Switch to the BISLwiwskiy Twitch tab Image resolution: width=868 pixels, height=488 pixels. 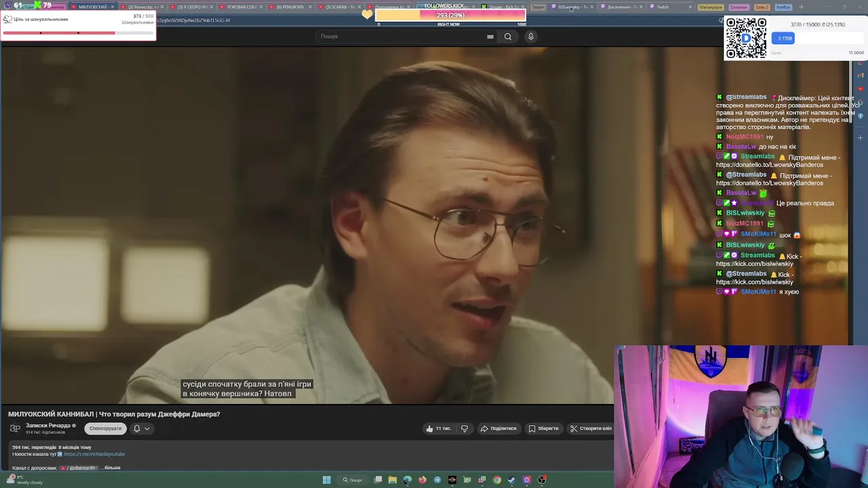[573, 7]
